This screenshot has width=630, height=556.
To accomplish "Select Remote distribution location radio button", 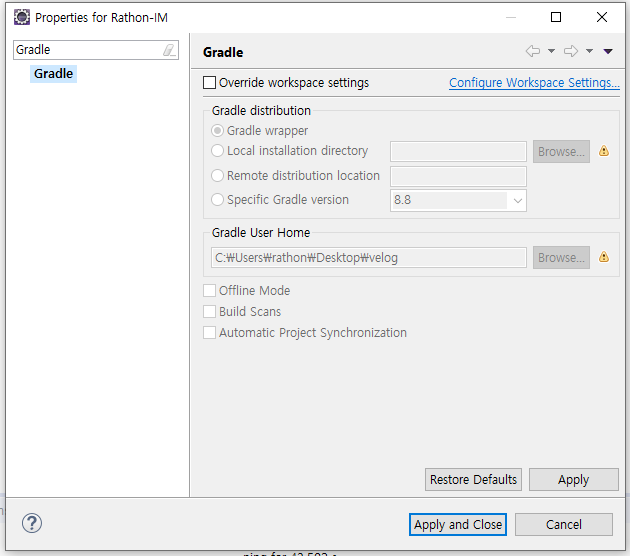I will click(x=217, y=176).
